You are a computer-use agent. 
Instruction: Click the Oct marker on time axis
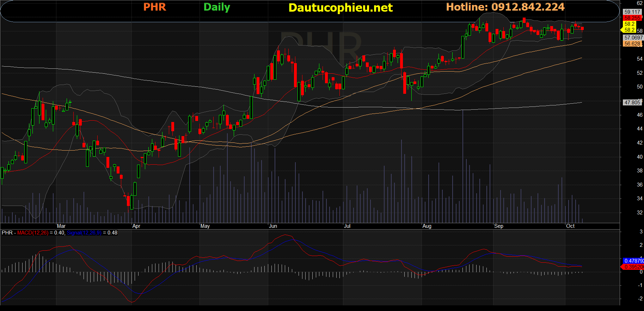coord(570,226)
